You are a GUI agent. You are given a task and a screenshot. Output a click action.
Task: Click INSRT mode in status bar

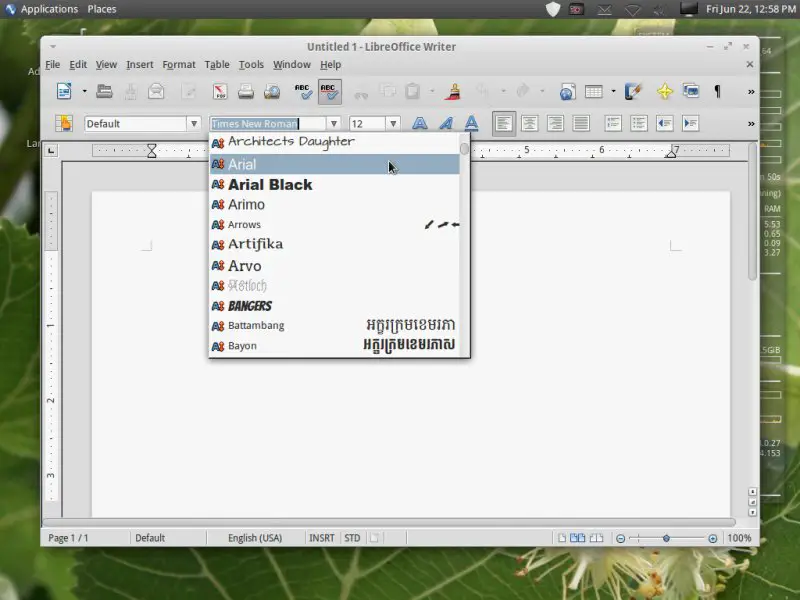coord(322,538)
